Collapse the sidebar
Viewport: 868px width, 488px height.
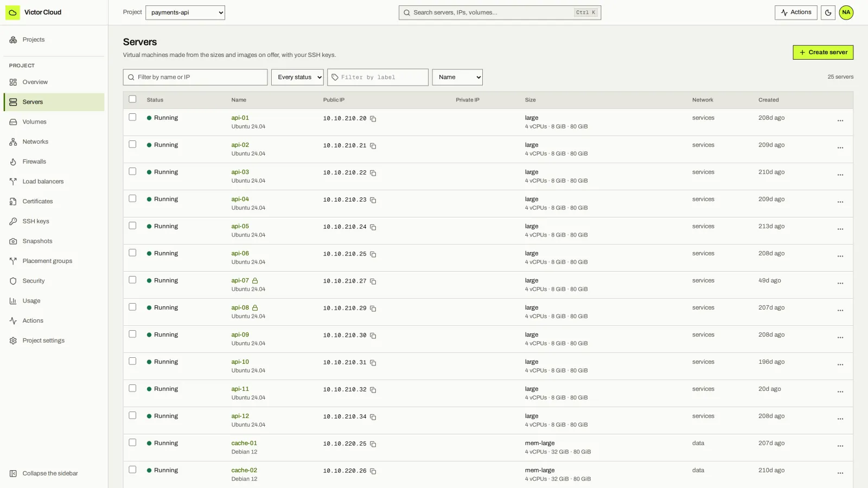pos(54,473)
